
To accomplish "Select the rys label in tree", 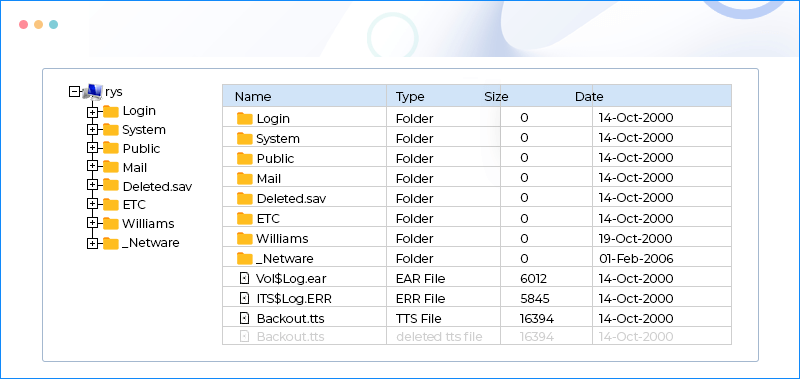I will (x=114, y=92).
